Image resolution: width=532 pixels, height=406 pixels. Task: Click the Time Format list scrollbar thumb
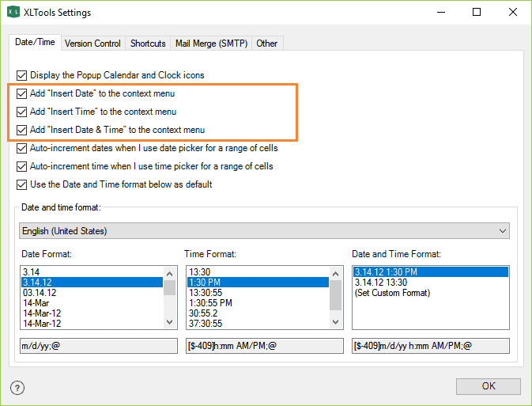click(336, 295)
